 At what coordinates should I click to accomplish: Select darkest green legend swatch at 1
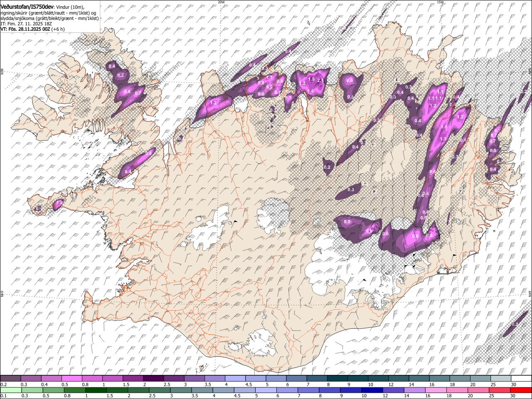tap(96, 390)
